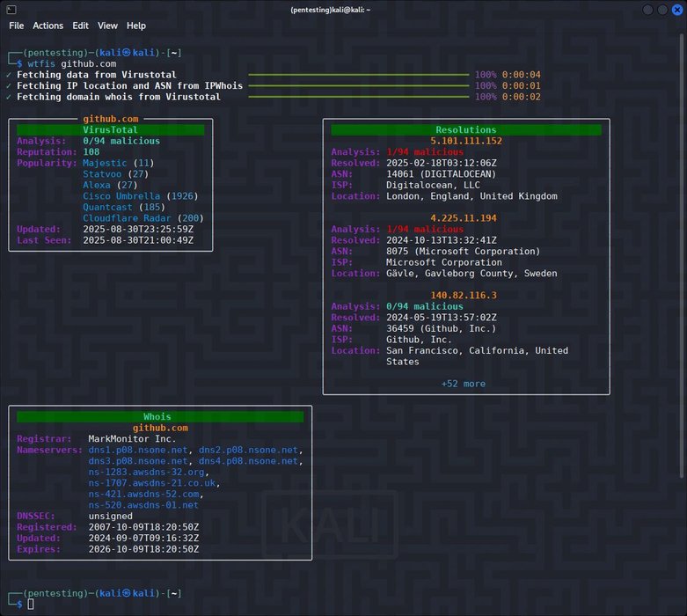Close the terminal window with blue X

pos(677,10)
